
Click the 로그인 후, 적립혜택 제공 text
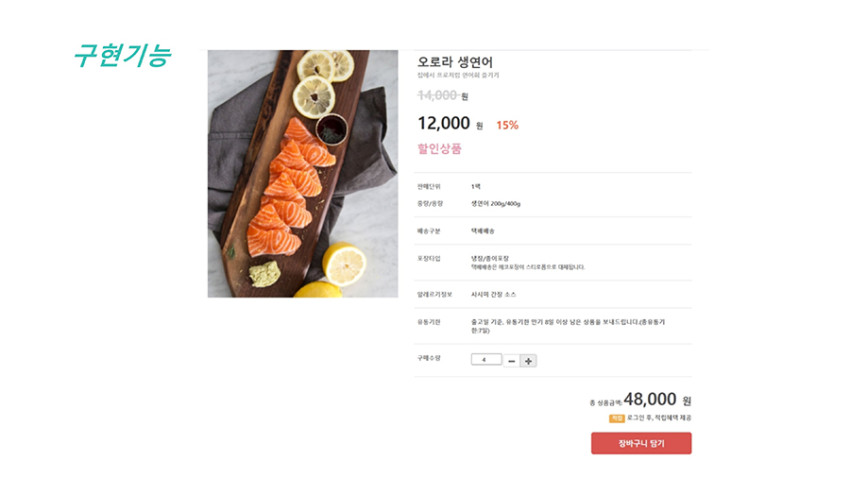(659, 418)
